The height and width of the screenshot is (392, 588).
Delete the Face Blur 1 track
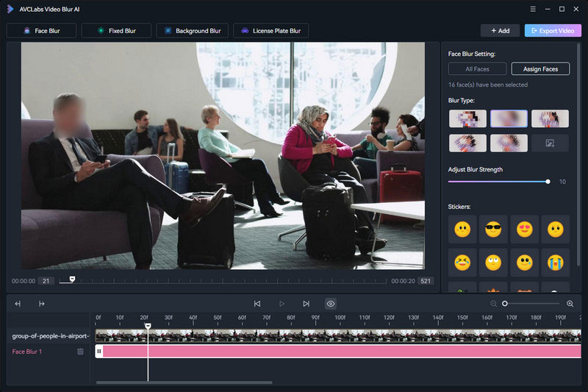80,352
